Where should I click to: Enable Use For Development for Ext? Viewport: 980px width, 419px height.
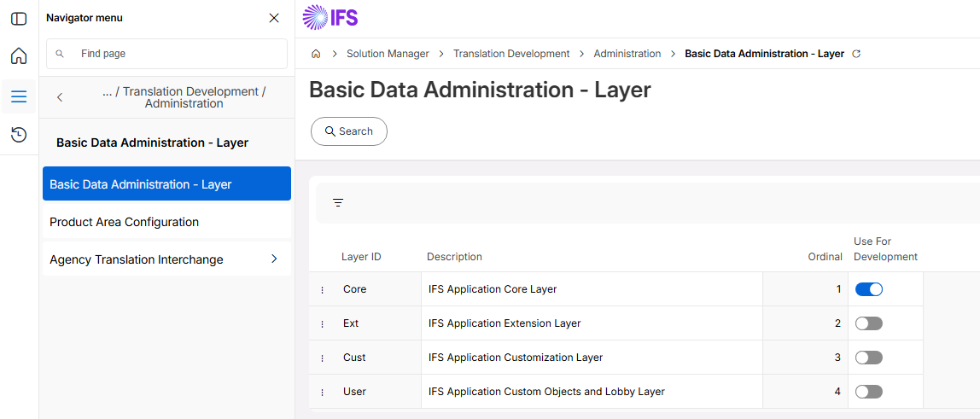[x=869, y=323]
